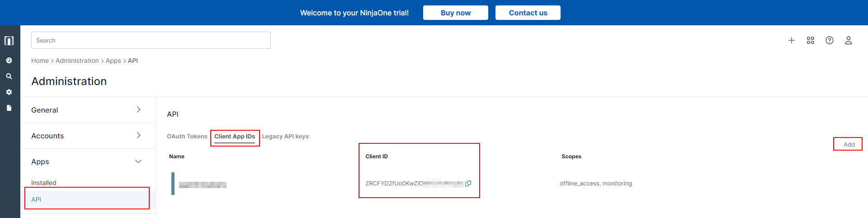Viewport: 868px width, 218px height.
Task: Open the administration gear icon
Action: (x=9, y=92)
